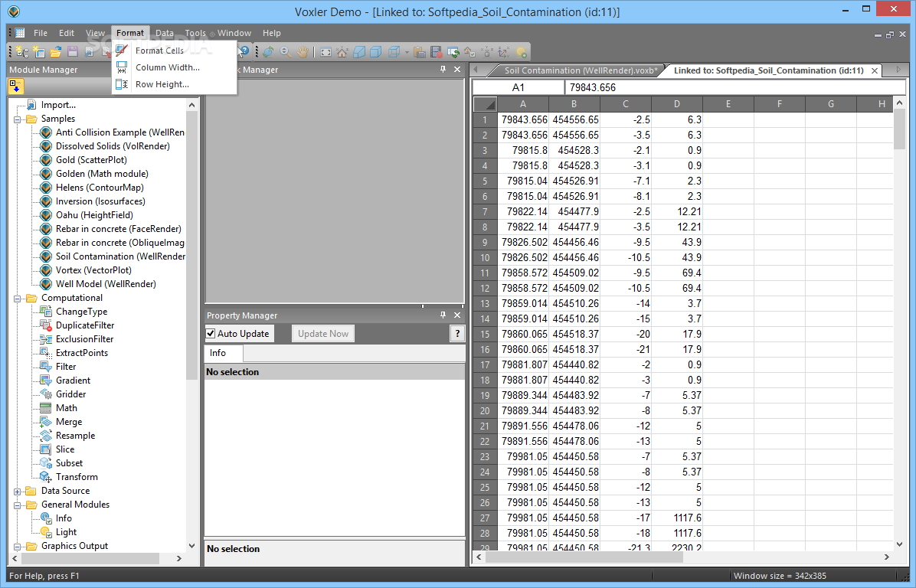Select the Info tab in Property Manager
The image size is (916, 588).
(218, 353)
